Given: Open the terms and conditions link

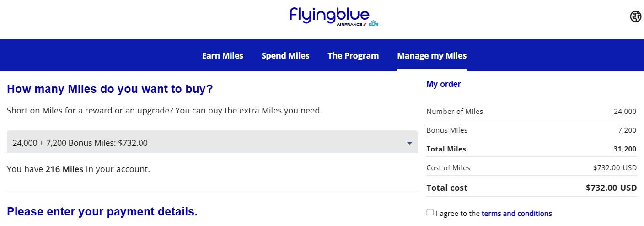Looking at the screenshot, I should (516, 214).
